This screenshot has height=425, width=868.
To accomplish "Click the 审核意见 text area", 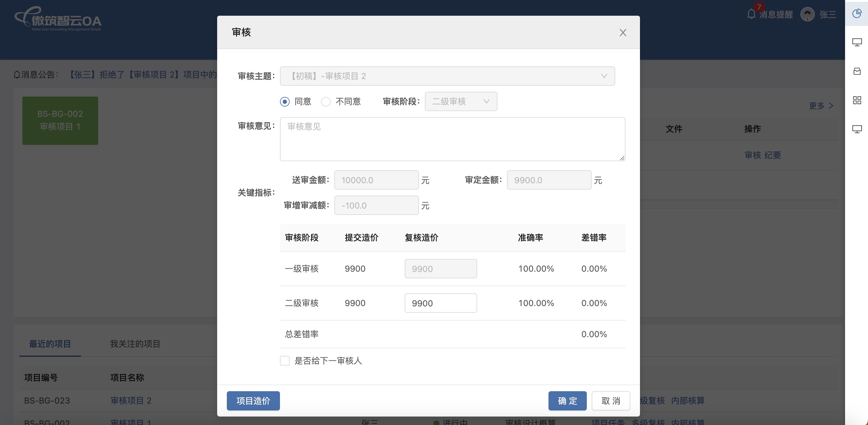I will (452, 139).
